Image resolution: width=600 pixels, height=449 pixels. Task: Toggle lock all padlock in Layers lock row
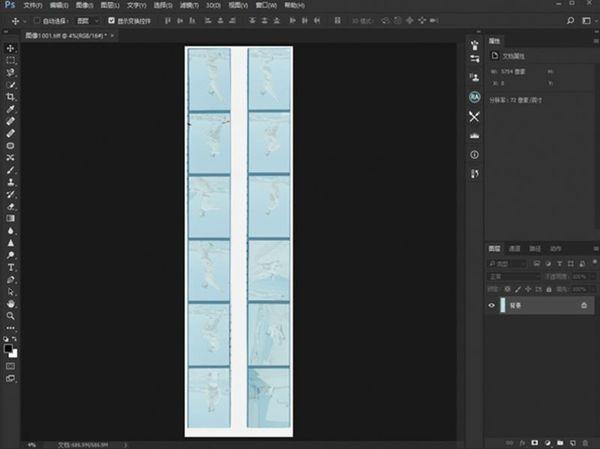[549, 289]
